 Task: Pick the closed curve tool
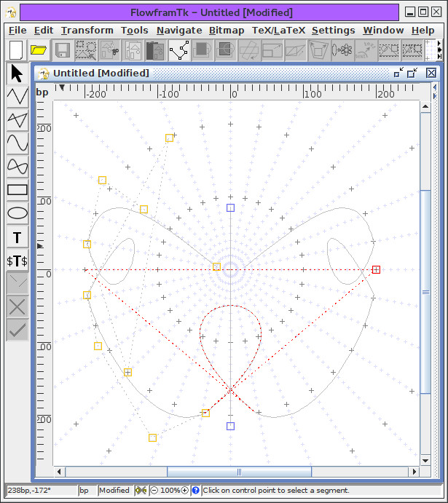pos(17,167)
